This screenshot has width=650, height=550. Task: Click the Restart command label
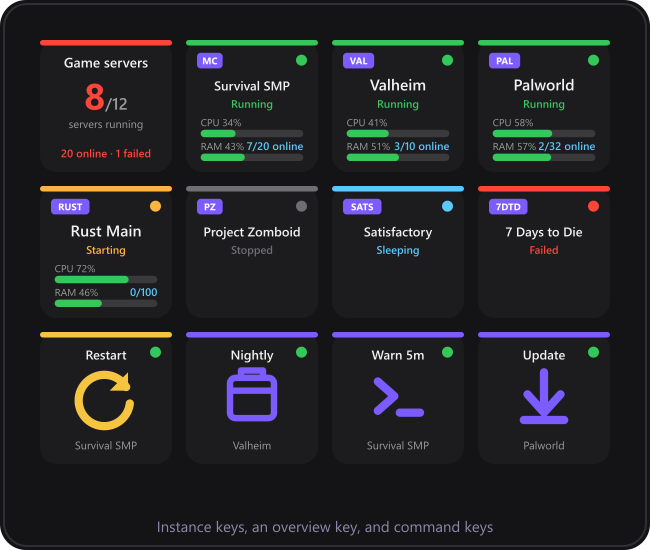(106, 355)
